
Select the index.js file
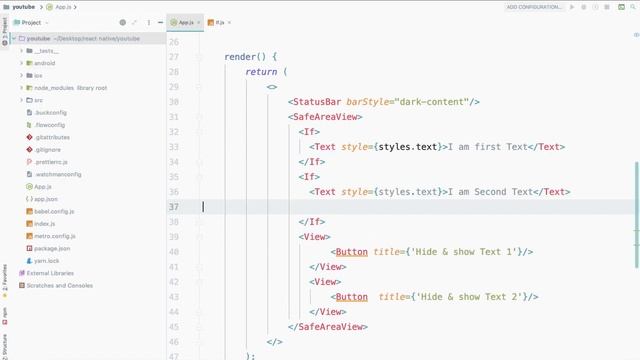click(40, 224)
